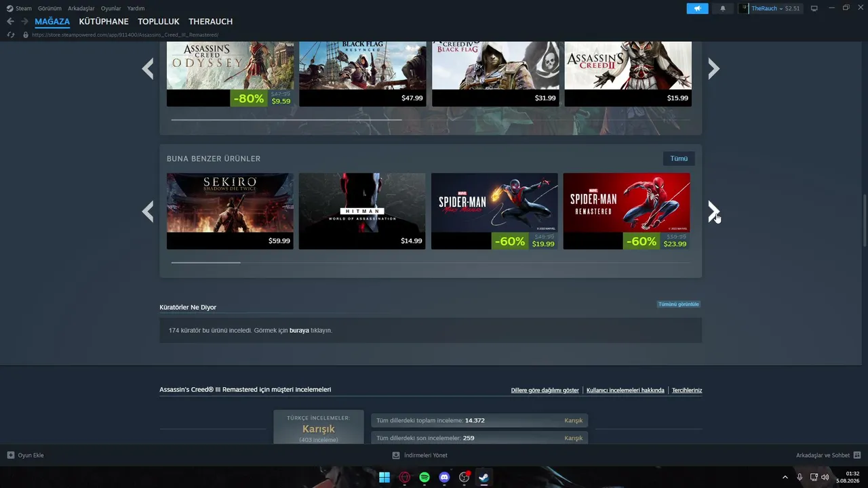Click Oyun Ekle to add a game
Image resolution: width=868 pixels, height=488 pixels.
tap(26, 455)
